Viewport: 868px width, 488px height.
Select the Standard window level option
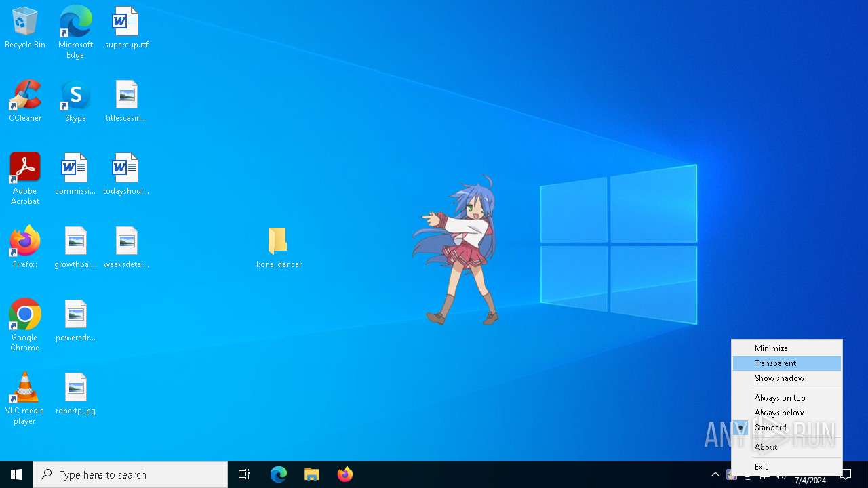787,428
